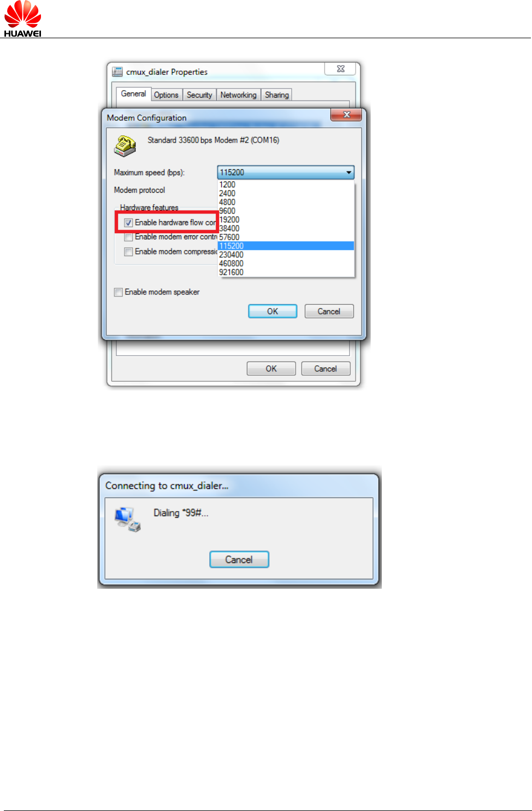Confirm Modem Configuration with OK
The width and height of the screenshot is (532, 811).
tap(273, 311)
